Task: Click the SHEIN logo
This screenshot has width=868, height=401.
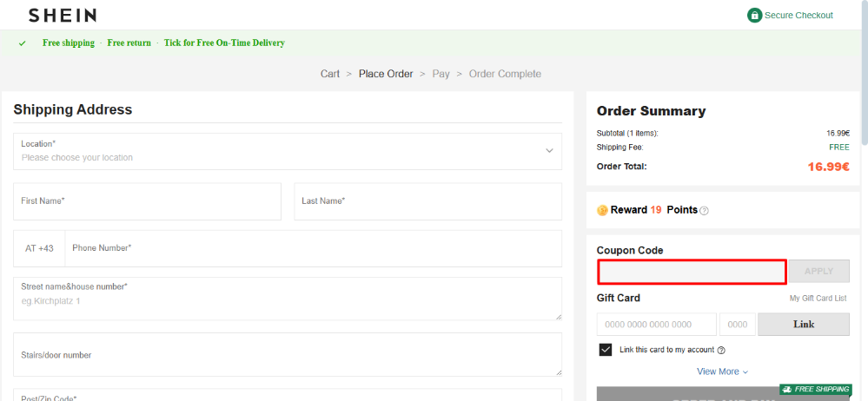Action: point(62,16)
